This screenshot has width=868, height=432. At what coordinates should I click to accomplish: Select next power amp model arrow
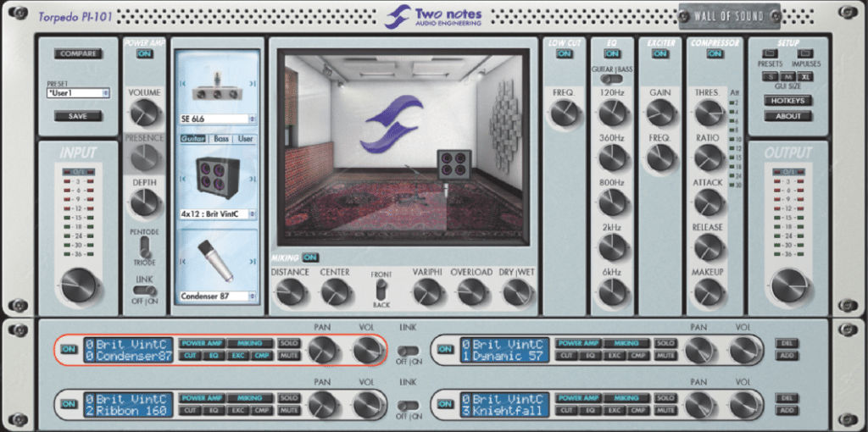tap(253, 84)
